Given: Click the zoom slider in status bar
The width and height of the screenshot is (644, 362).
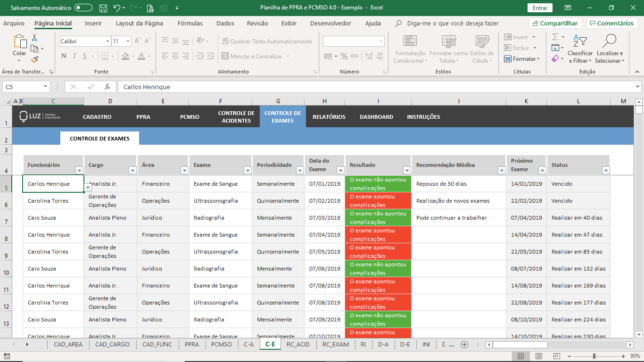Looking at the screenshot, I should pos(594,356).
